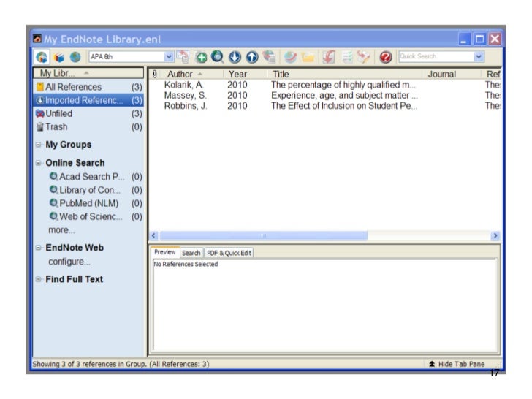Image resolution: width=532 pixels, height=399 pixels.
Task: Select Acad Search P... online search
Action: (x=96, y=177)
